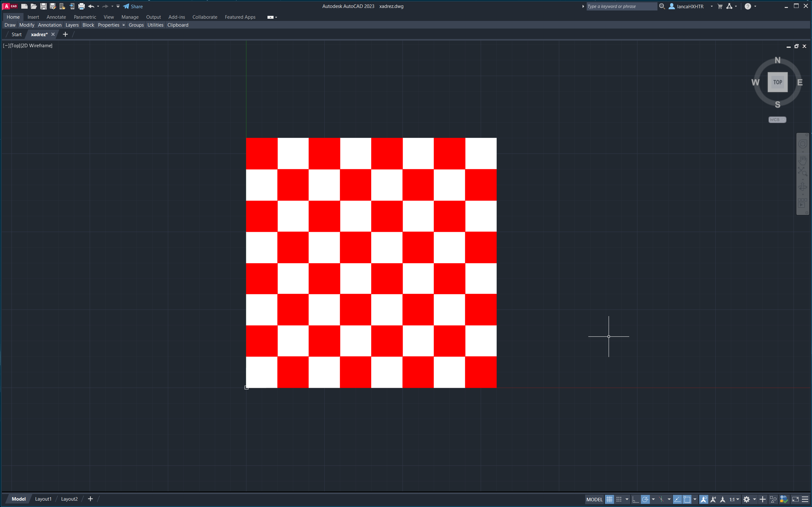This screenshot has height=507, width=812.
Task: Click the Properties panel title
Action: pos(109,25)
